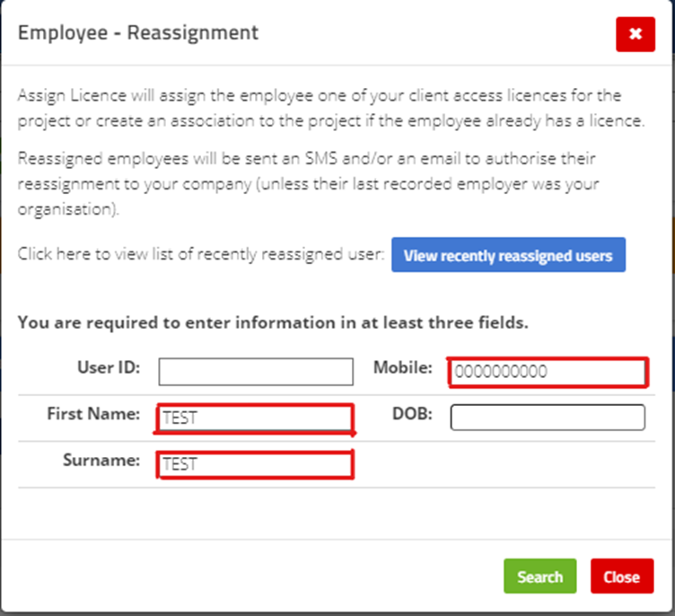Click the green Search button
The height and width of the screenshot is (616, 675).
(x=539, y=576)
